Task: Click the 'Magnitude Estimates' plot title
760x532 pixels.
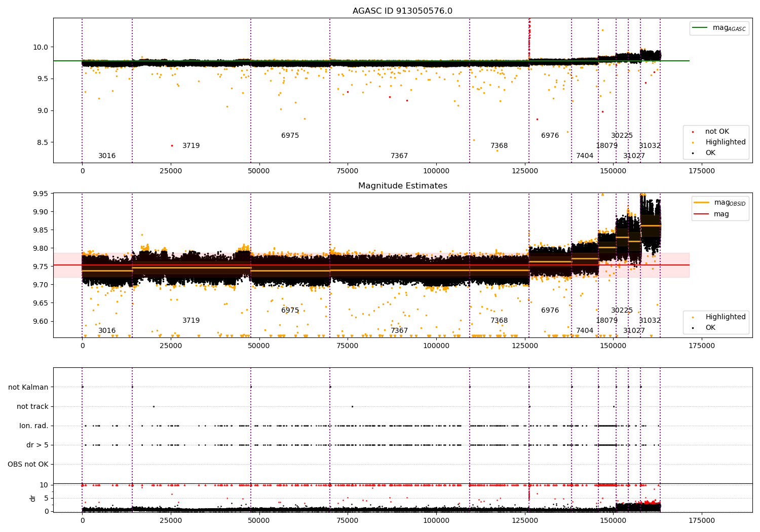Action: tap(402, 186)
